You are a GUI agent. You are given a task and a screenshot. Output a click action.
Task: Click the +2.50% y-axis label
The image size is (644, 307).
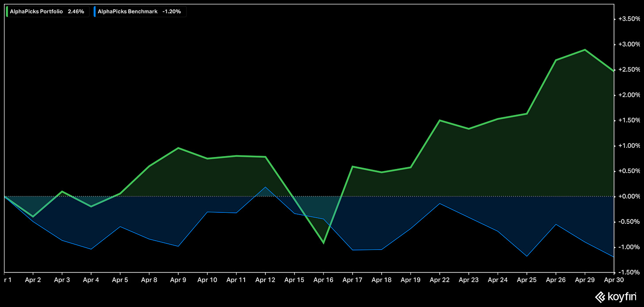click(630, 69)
